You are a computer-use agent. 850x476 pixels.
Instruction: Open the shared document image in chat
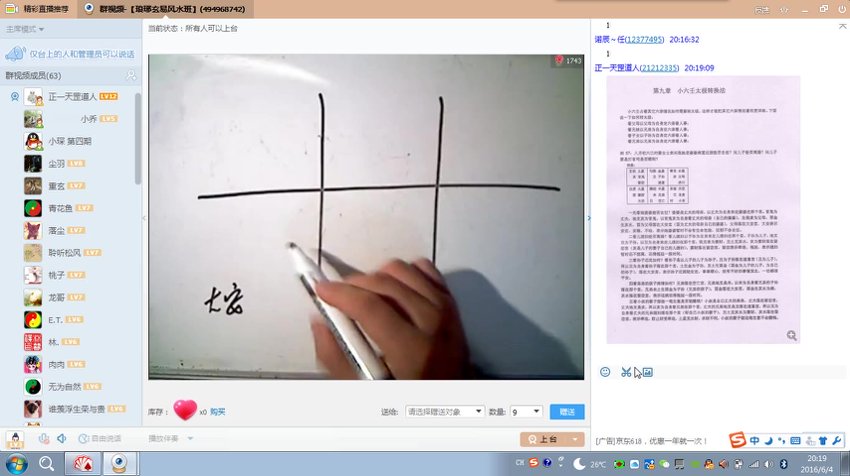[x=703, y=210]
